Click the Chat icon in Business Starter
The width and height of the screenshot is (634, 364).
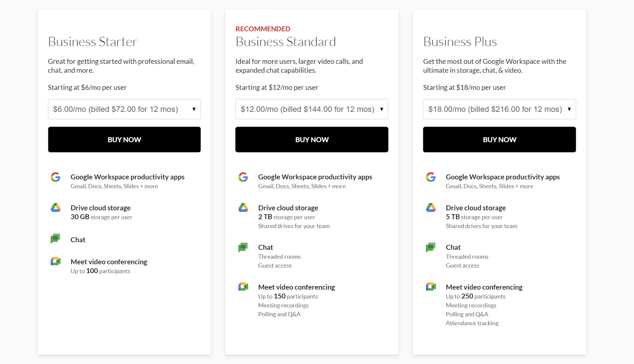click(x=55, y=238)
